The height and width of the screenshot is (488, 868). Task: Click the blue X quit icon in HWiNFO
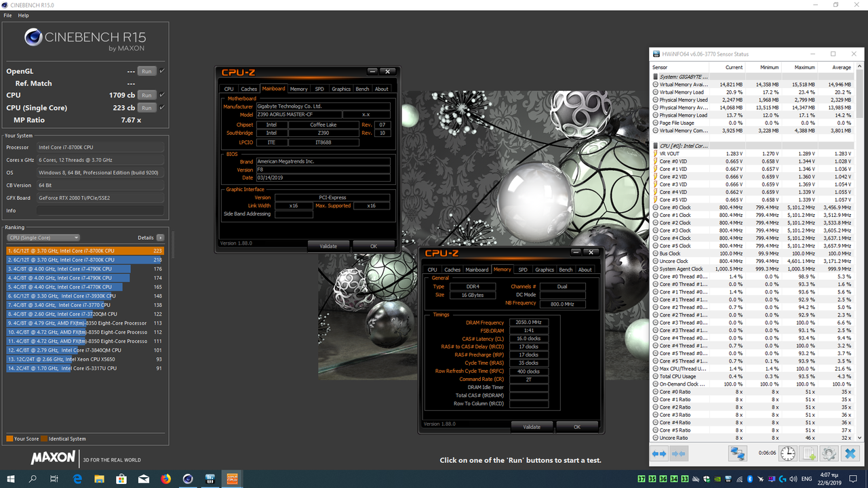point(850,453)
